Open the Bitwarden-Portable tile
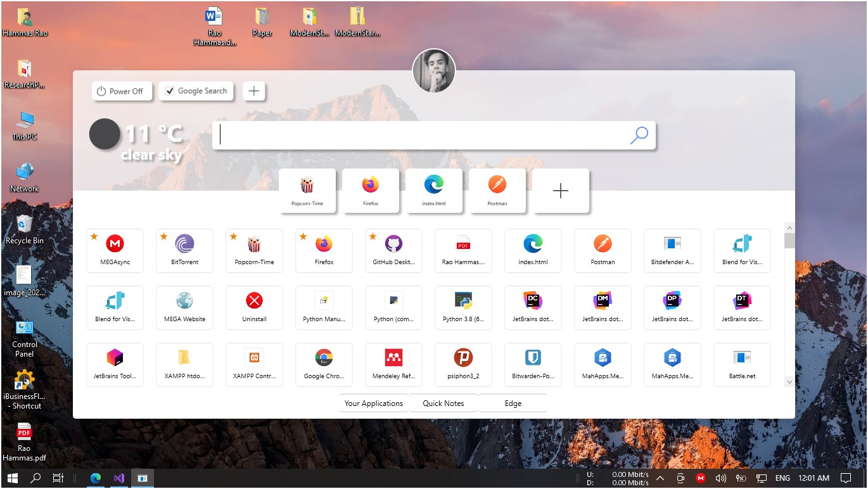This screenshot has width=868, height=489. coord(533,364)
